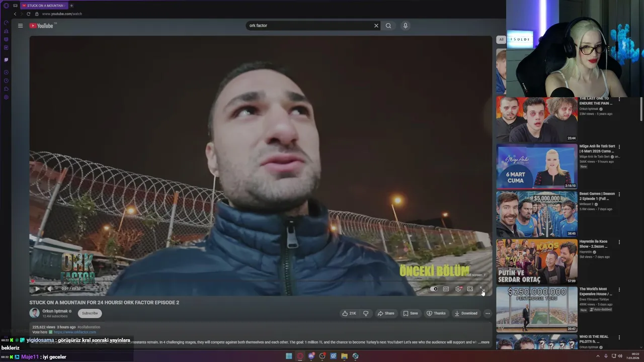Save the video to a playlist
This screenshot has height=362, width=644.
(x=411, y=313)
